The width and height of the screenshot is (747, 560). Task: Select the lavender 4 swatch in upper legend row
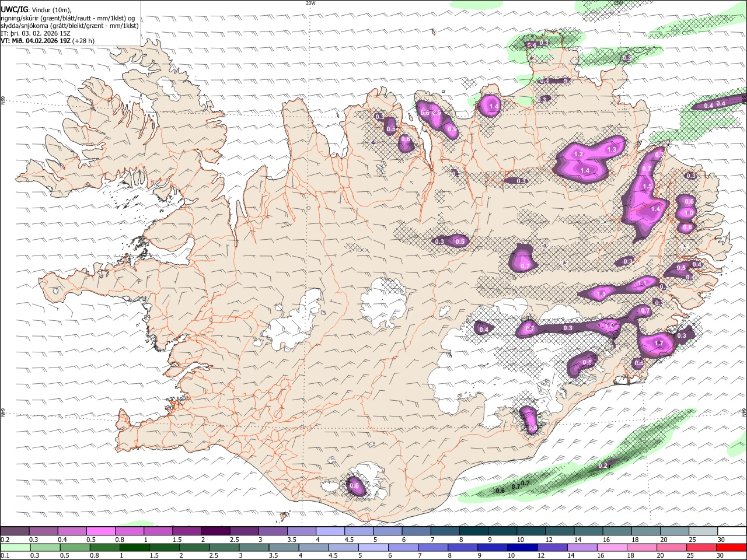coord(330,531)
